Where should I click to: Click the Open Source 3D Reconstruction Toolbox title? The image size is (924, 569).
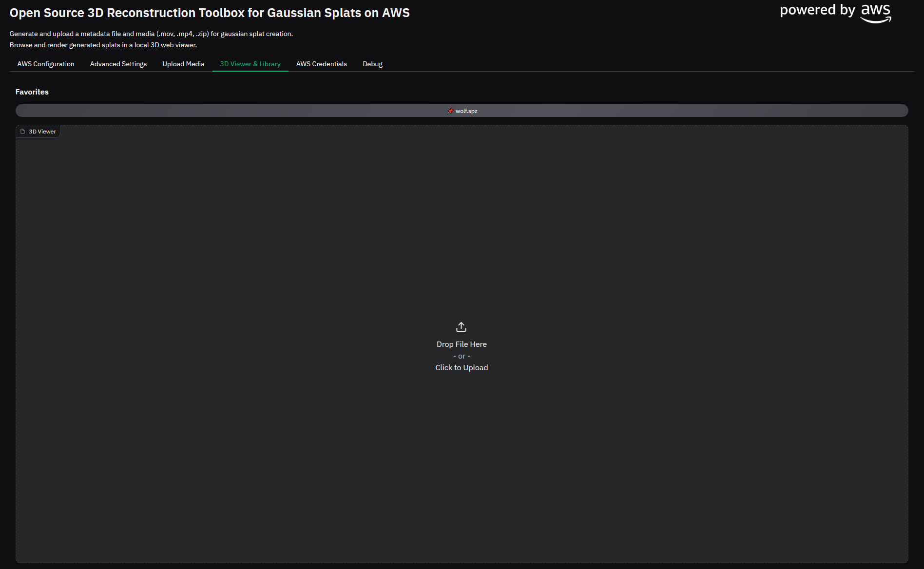[x=210, y=13]
